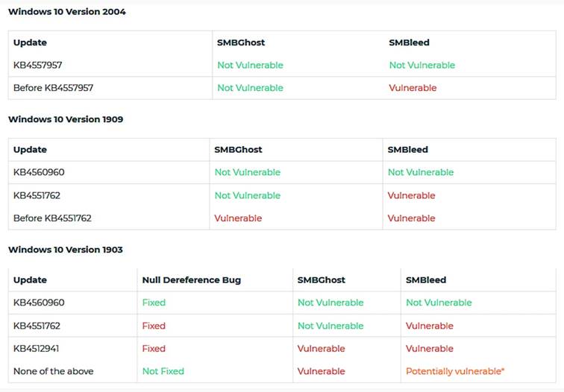Click the Before KB4557957 row label
The height and width of the screenshot is (392, 564).
click(53, 88)
